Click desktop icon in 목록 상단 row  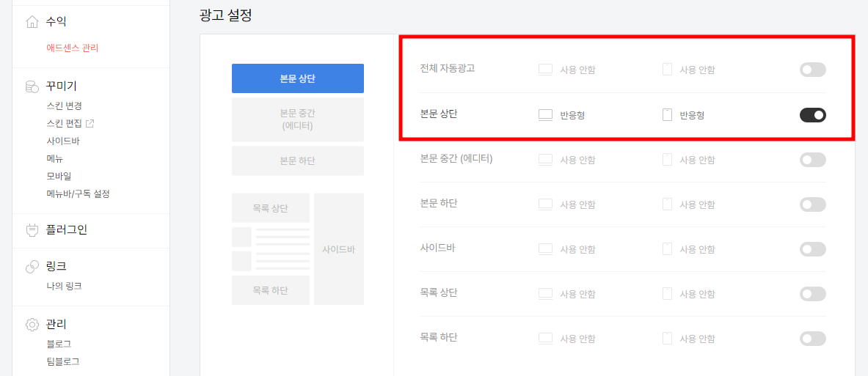546,294
